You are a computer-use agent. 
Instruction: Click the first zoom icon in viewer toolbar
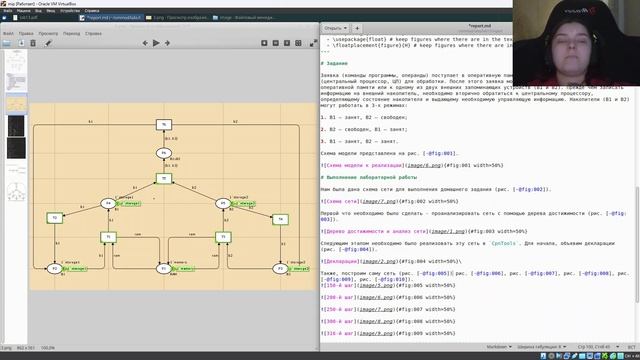(x=264, y=43)
